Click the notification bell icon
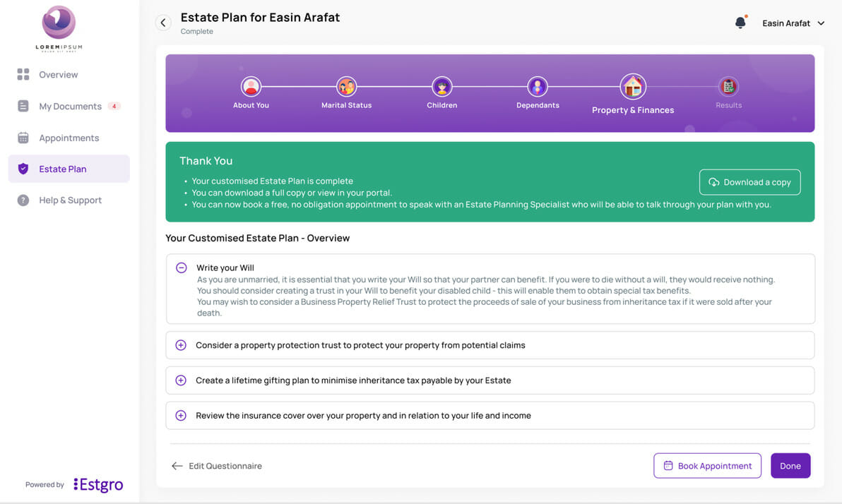 740,23
